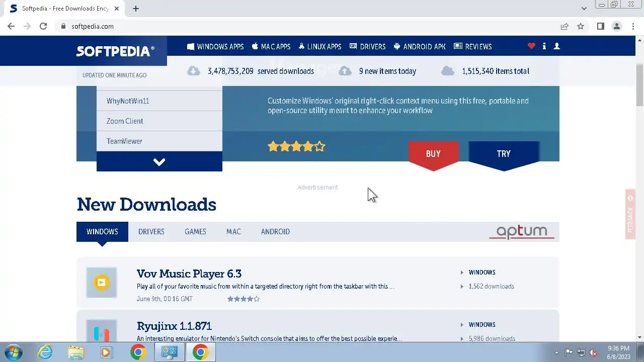
Task: Click the blue TRY button
Action: coord(504,154)
